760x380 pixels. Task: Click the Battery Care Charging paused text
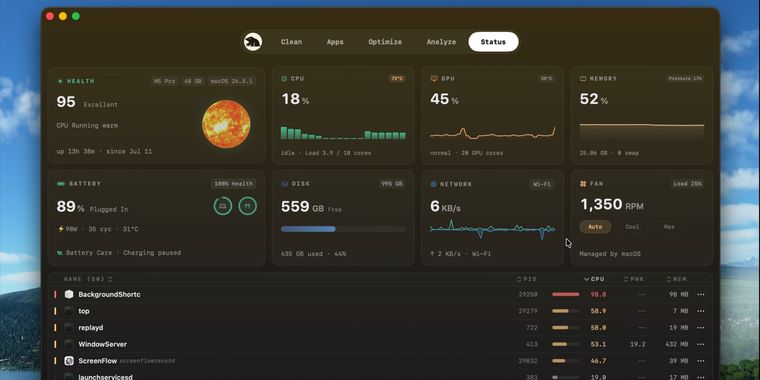[123, 253]
